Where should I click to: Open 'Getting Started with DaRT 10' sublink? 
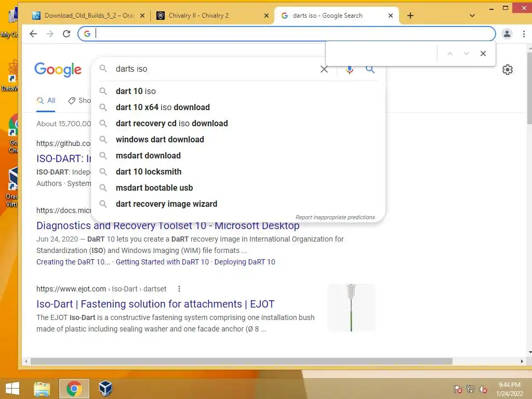(162, 262)
